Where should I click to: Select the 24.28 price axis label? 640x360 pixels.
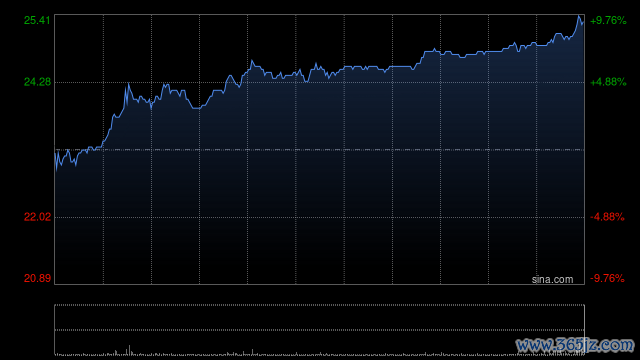pos(37,82)
